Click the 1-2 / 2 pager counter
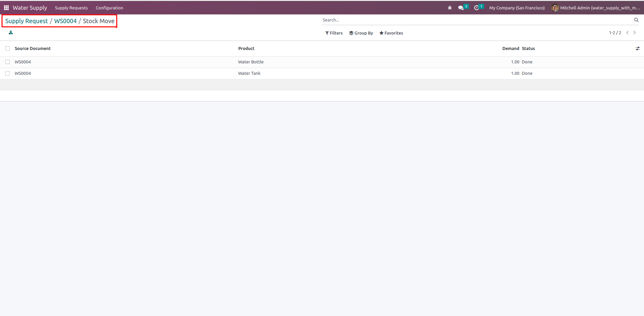This screenshot has height=316, width=644. (x=615, y=33)
